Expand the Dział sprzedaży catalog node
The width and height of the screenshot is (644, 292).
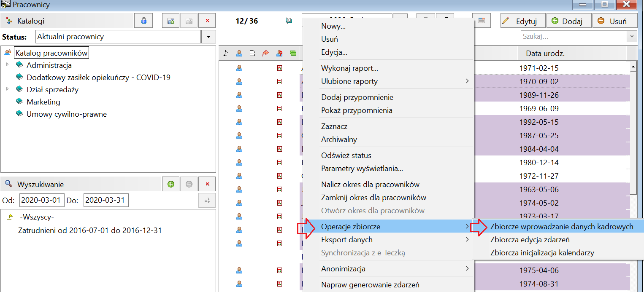point(7,89)
